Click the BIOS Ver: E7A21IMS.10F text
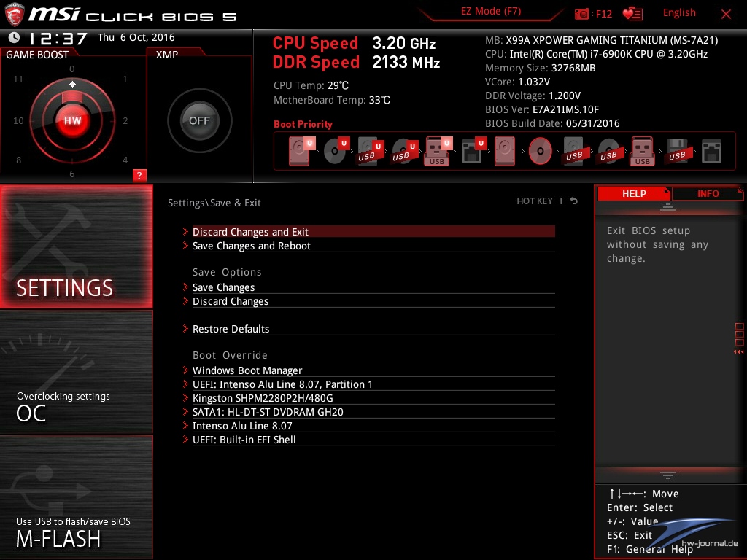 pyautogui.click(x=542, y=109)
